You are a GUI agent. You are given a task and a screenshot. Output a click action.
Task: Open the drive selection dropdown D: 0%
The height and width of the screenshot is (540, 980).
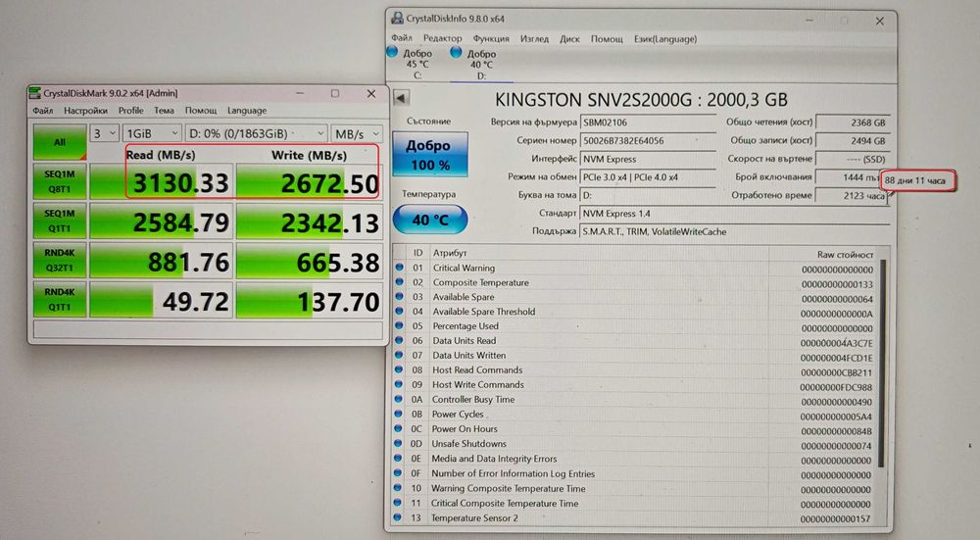[x=257, y=133]
